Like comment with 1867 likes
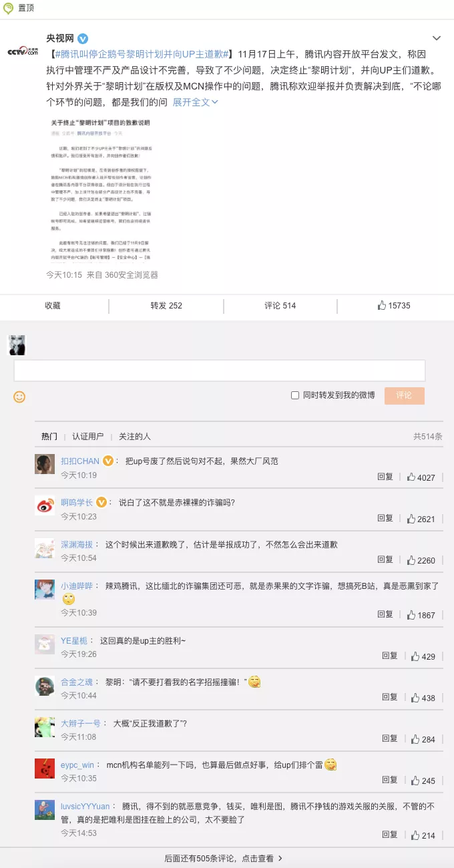This screenshot has width=454, height=868. click(421, 615)
